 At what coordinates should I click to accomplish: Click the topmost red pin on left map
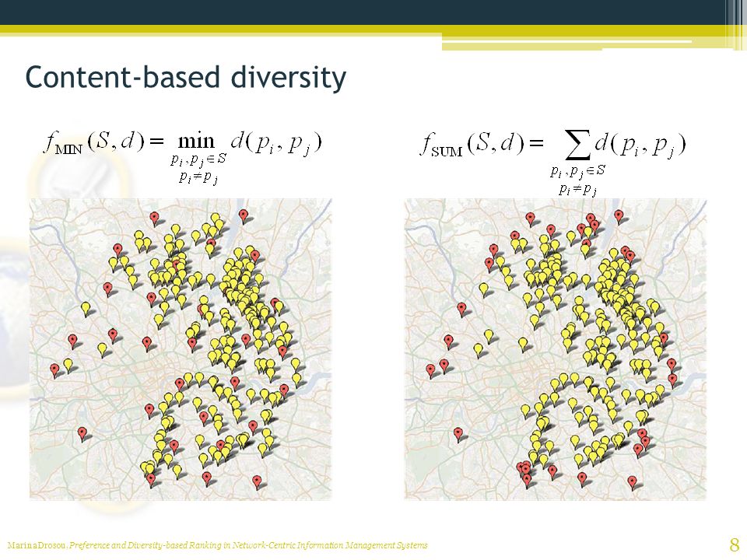click(244, 215)
